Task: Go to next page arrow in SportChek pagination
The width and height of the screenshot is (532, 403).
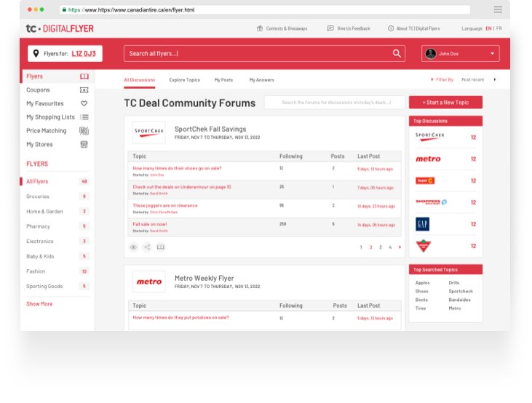Action: coord(400,247)
